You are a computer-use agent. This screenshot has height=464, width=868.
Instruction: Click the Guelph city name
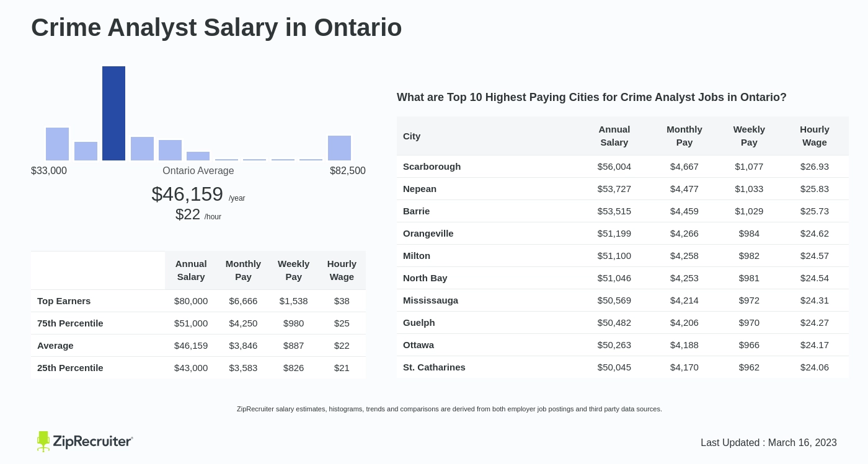point(419,322)
